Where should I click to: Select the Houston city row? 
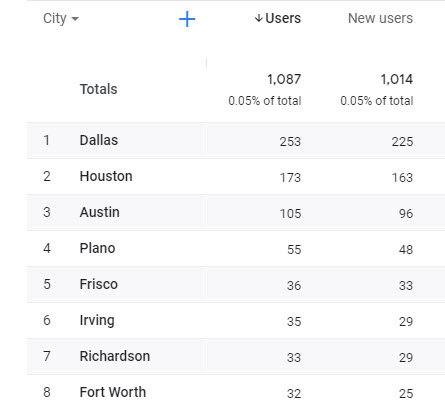236,176
